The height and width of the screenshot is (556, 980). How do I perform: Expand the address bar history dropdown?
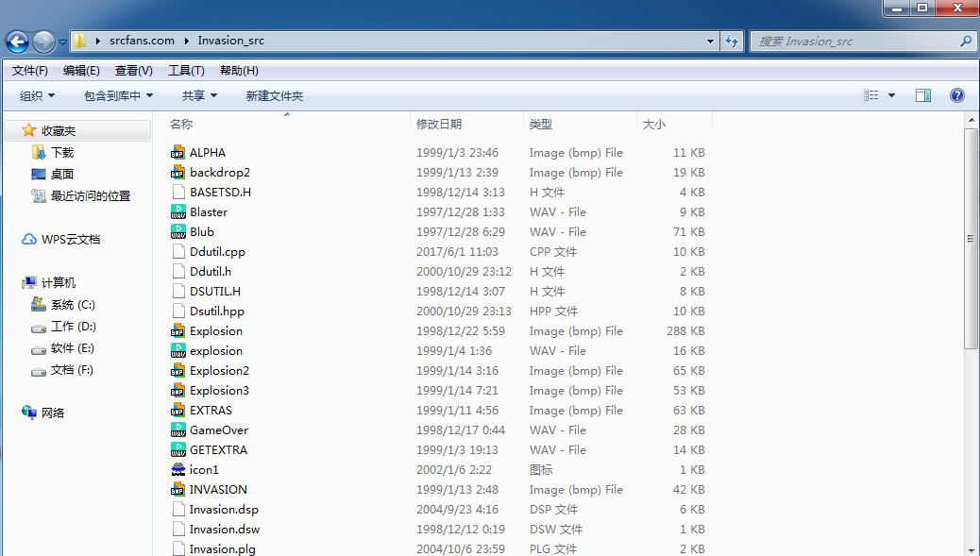click(710, 42)
